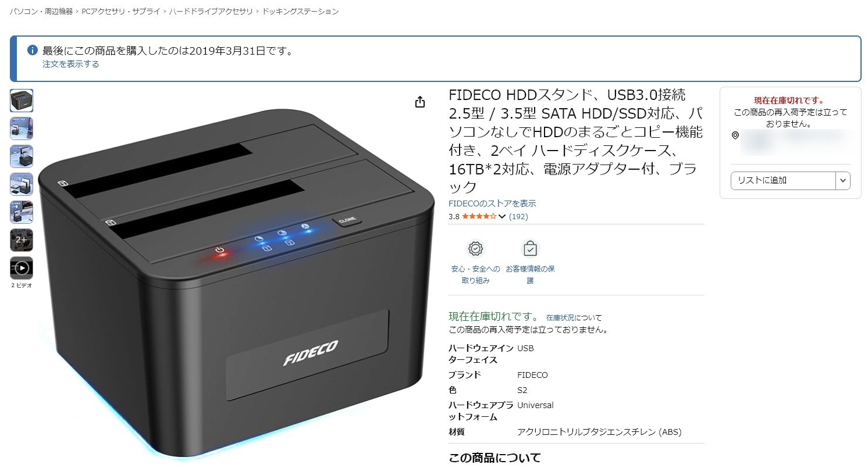Select the second product thumbnail image
Viewport: 868px width, 468px height.
[22, 128]
